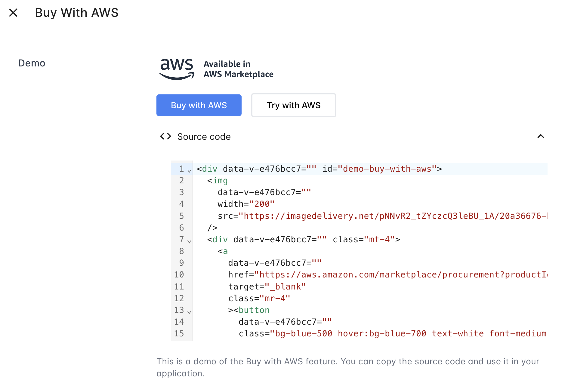The height and width of the screenshot is (392, 571).
Task: Click the Source code header label
Action: click(x=204, y=136)
